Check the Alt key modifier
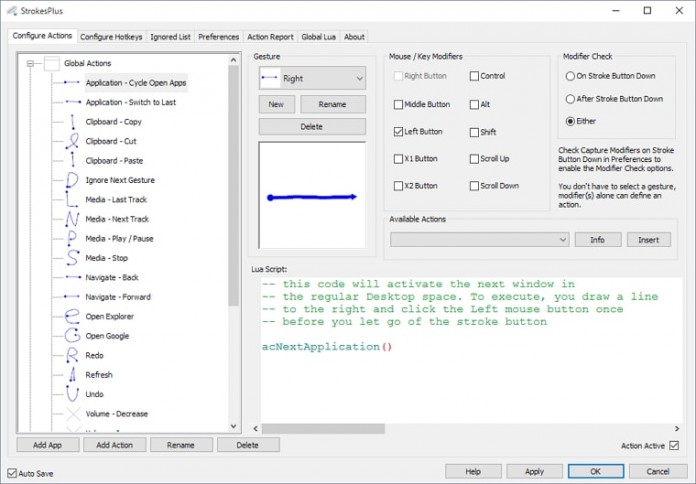The image size is (696, 484). coord(474,104)
